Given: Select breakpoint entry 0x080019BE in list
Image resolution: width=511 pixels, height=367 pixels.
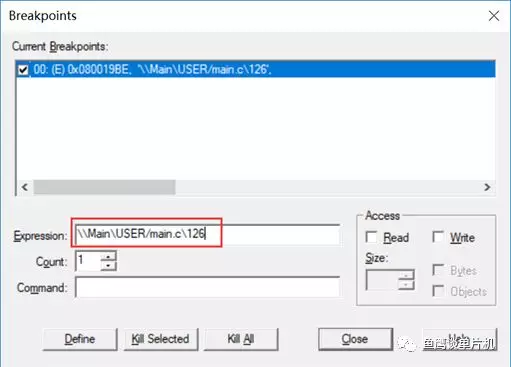Looking at the screenshot, I should point(256,69).
